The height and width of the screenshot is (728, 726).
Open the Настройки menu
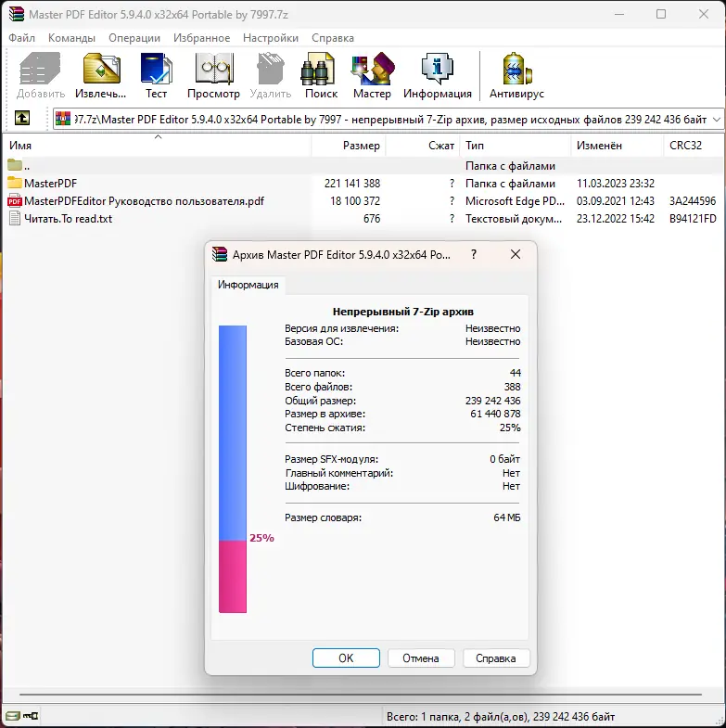pos(271,38)
